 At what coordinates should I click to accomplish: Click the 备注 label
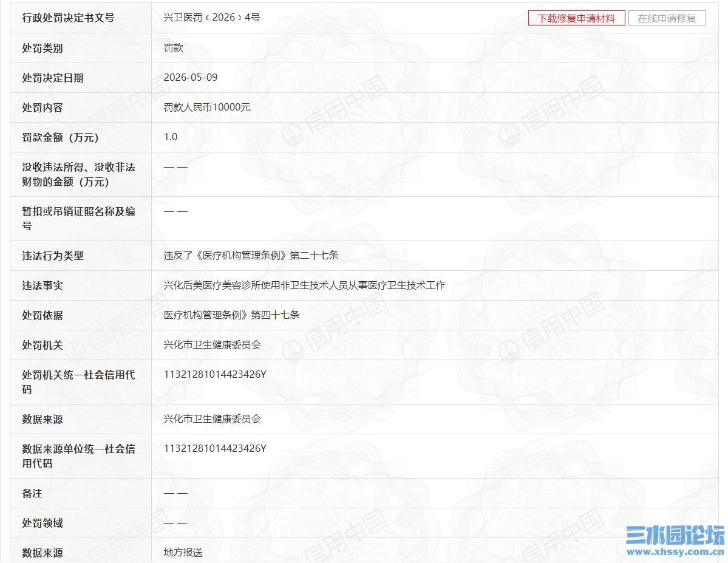32,493
